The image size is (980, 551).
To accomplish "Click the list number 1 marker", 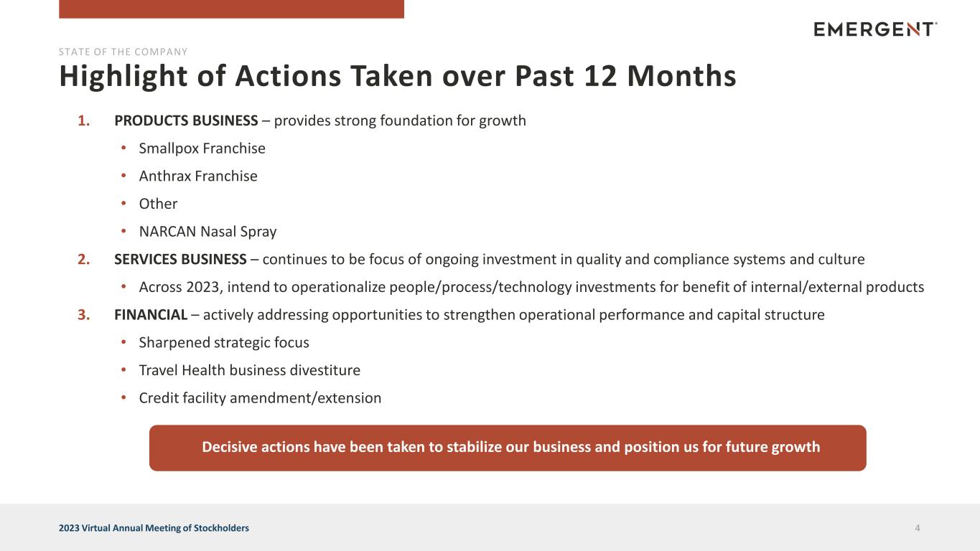I will pos(84,121).
